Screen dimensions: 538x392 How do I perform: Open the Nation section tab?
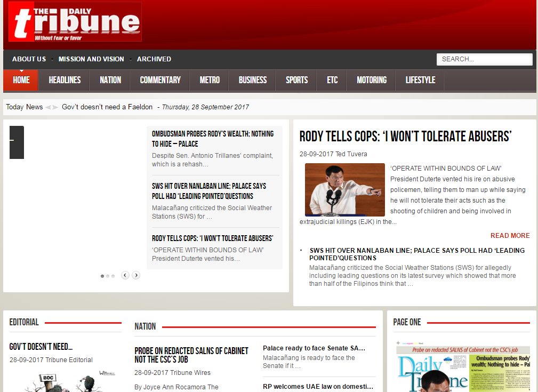pyautogui.click(x=110, y=81)
